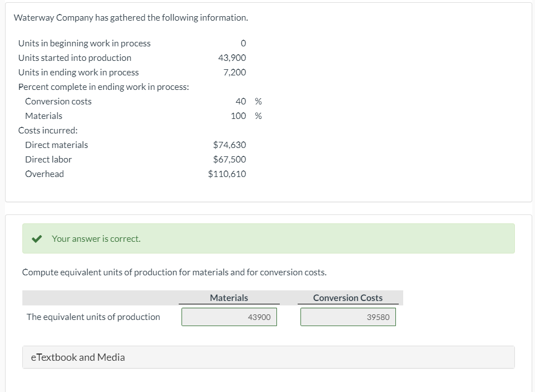Click the Materials equivalent units input field
Image resolution: width=535 pixels, height=392 pixels.
pyautogui.click(x=229, y=317)
